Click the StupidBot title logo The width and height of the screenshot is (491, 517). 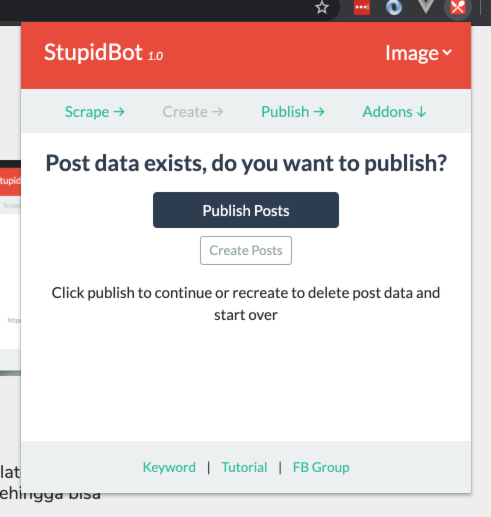pos(93,52)
